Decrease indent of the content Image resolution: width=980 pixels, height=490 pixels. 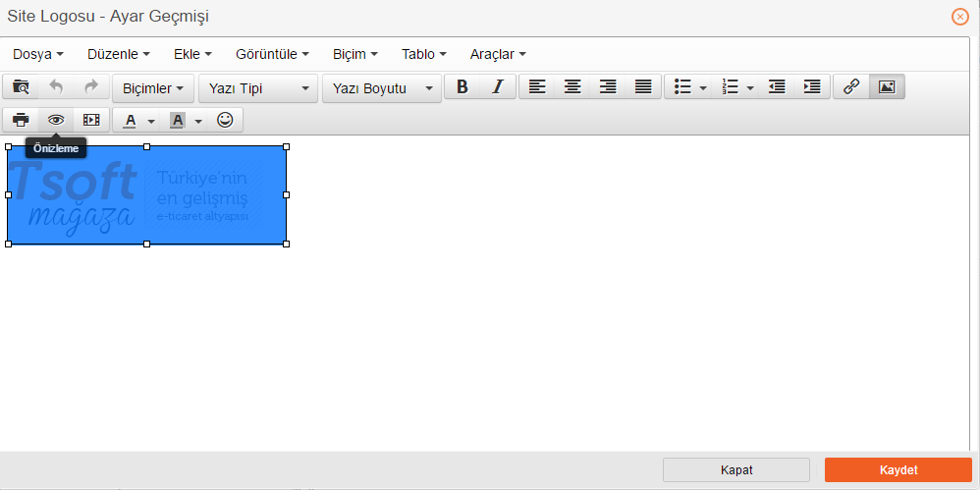[777, 87]
